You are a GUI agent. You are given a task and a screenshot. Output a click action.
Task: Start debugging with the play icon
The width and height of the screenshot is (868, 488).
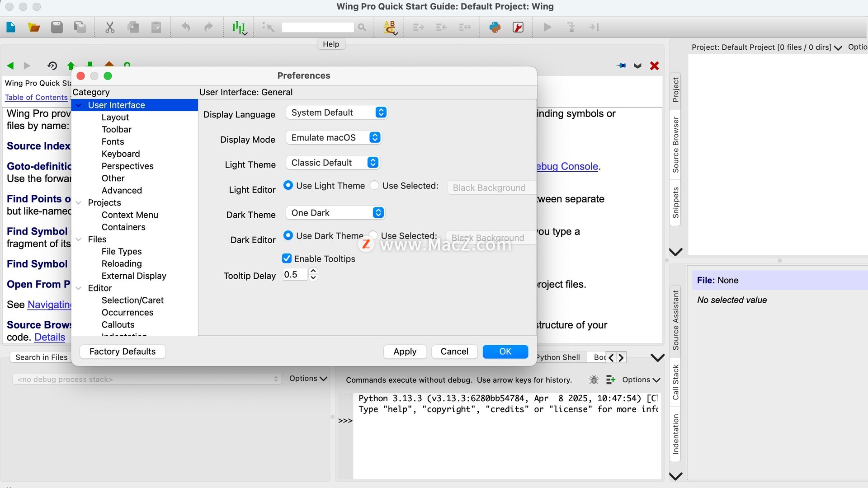(547, 27)
